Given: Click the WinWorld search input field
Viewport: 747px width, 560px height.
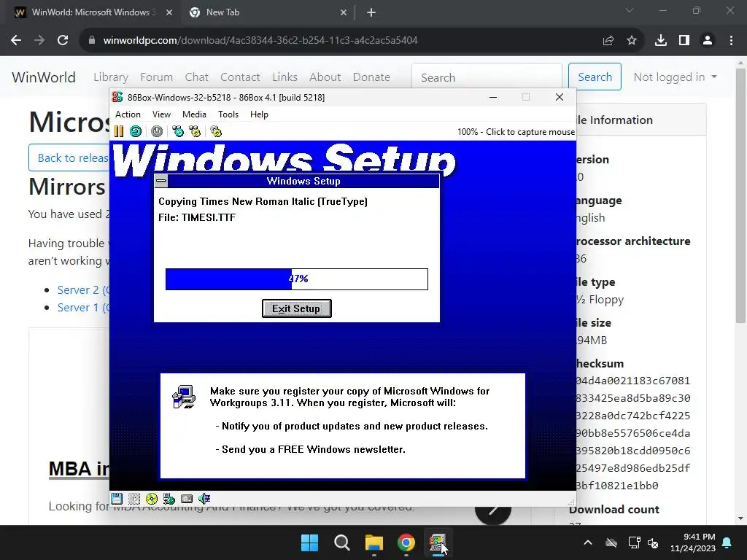Looking at the screenshot, I should tap(487, 77).
